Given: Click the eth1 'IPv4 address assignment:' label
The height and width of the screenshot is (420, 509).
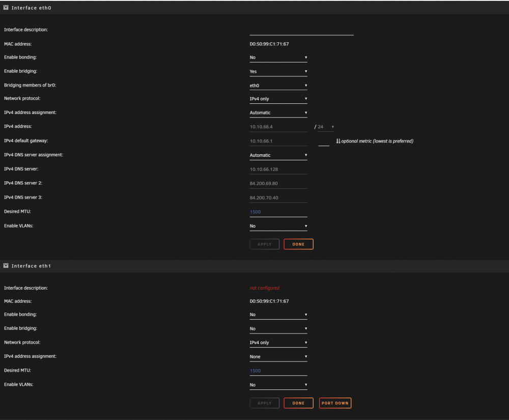Looking at the screenshot, I should click(30, 356).
